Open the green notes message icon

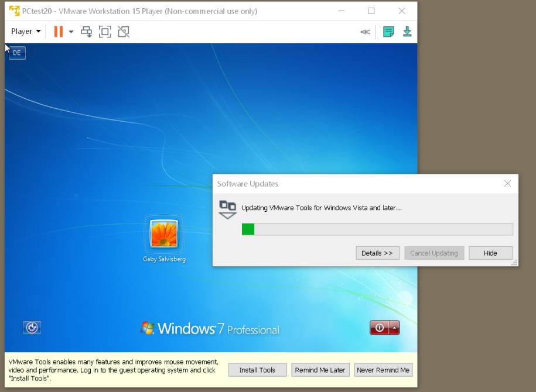point(388,32)
